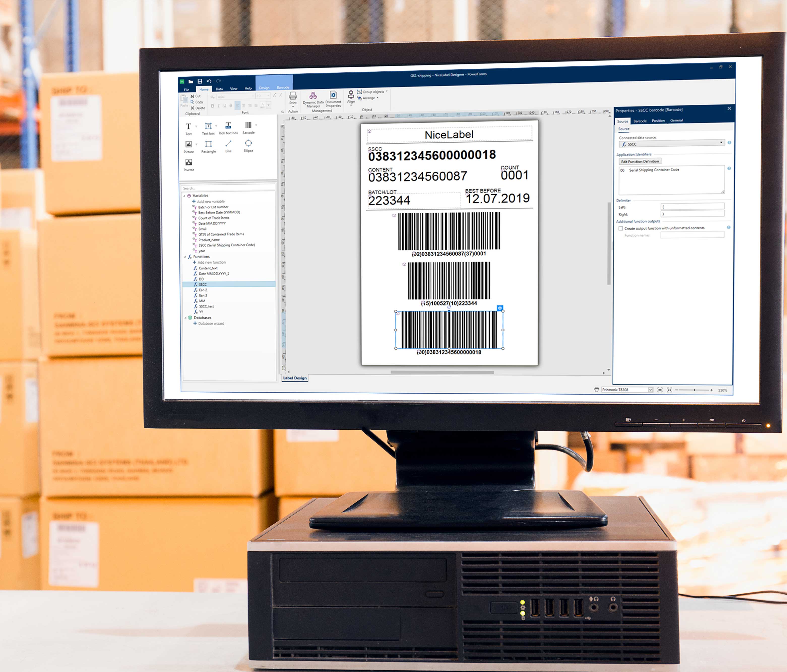
Task: Open General tab in Properties panel
Action: click(x=676, y=120)
